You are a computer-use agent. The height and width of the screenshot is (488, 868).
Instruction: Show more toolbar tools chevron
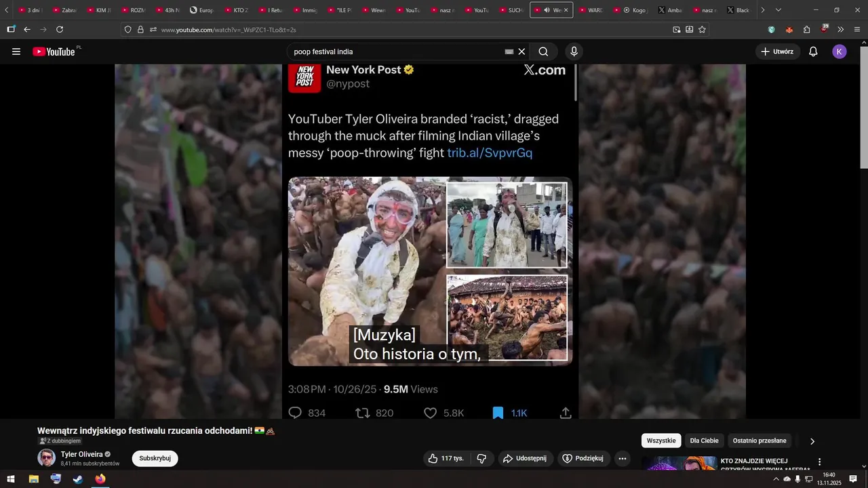point(841,29)
